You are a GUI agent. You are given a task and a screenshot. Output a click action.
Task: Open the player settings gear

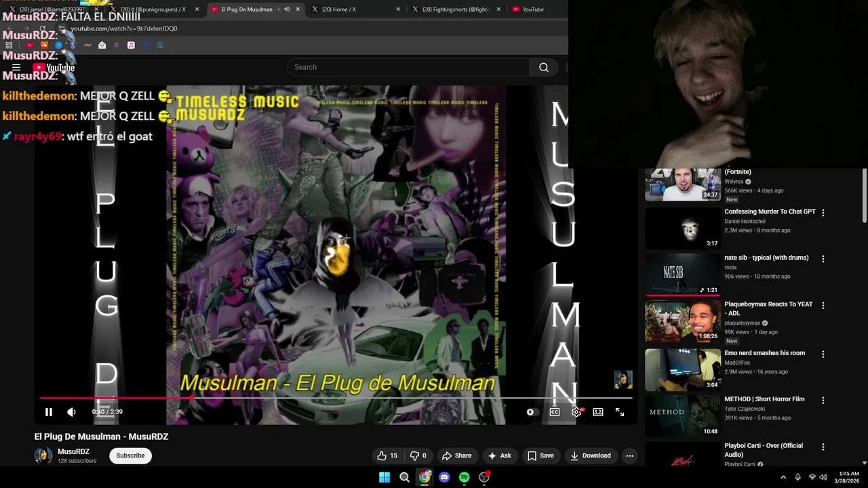pos(576,412)
